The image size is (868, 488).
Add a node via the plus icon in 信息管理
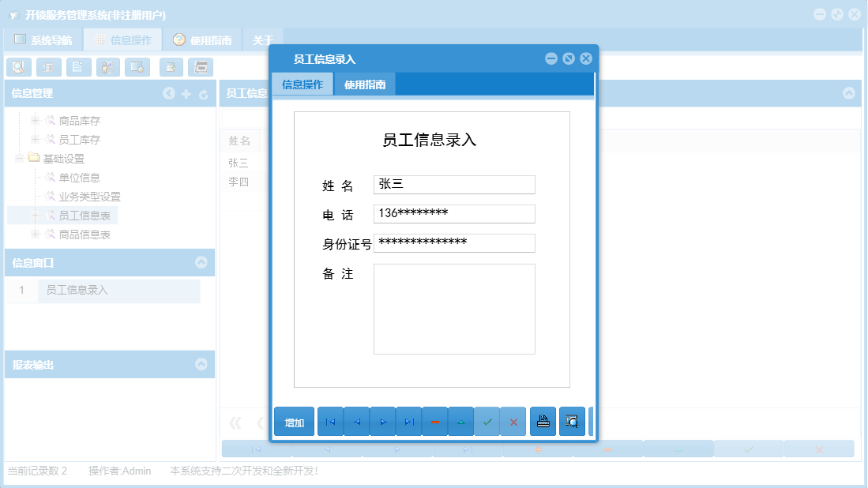(186, 94)
